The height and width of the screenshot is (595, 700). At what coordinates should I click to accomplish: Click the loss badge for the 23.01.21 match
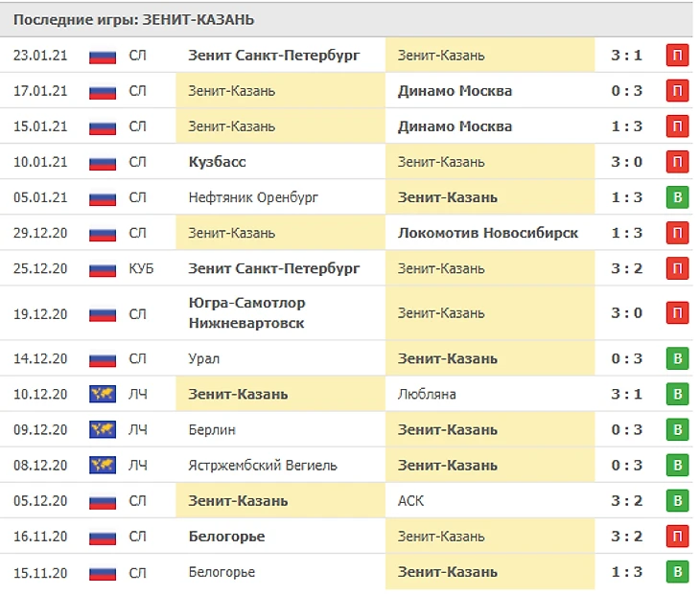coord(677,56)
